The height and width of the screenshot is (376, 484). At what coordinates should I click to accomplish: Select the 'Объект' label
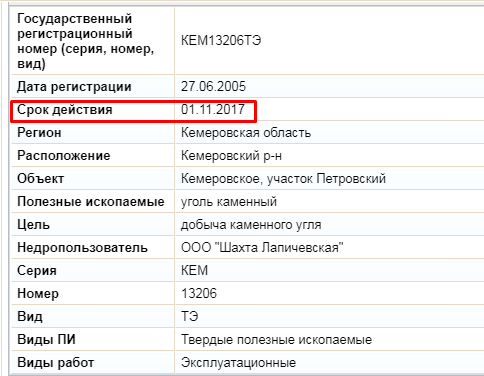tap(40, 179)
